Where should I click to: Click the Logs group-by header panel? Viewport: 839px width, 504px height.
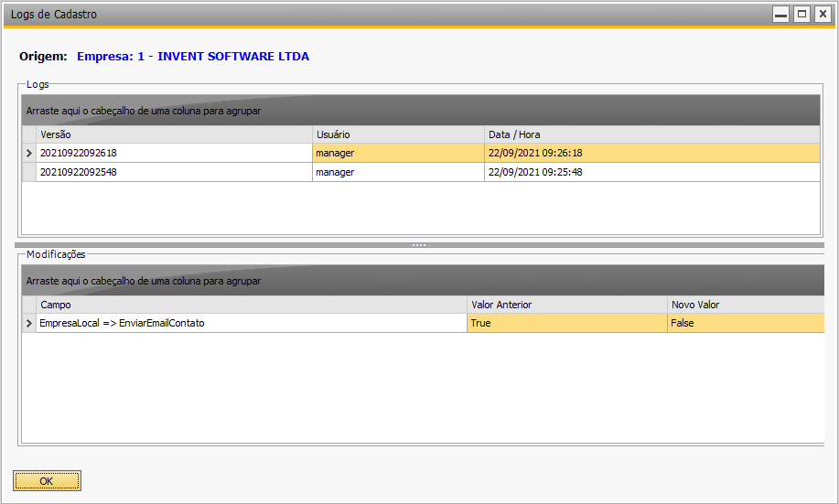(421, 111)
